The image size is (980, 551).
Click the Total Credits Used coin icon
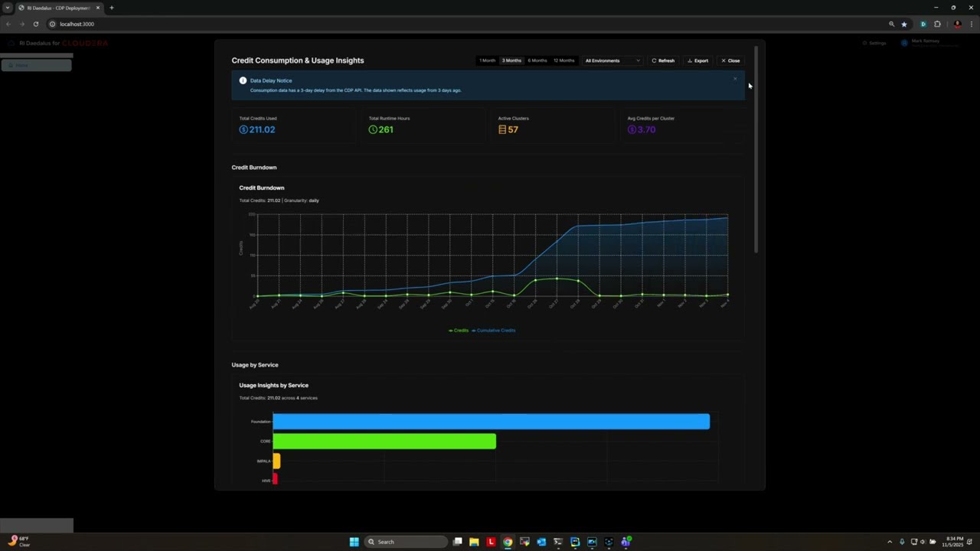(x=243, y=129)
